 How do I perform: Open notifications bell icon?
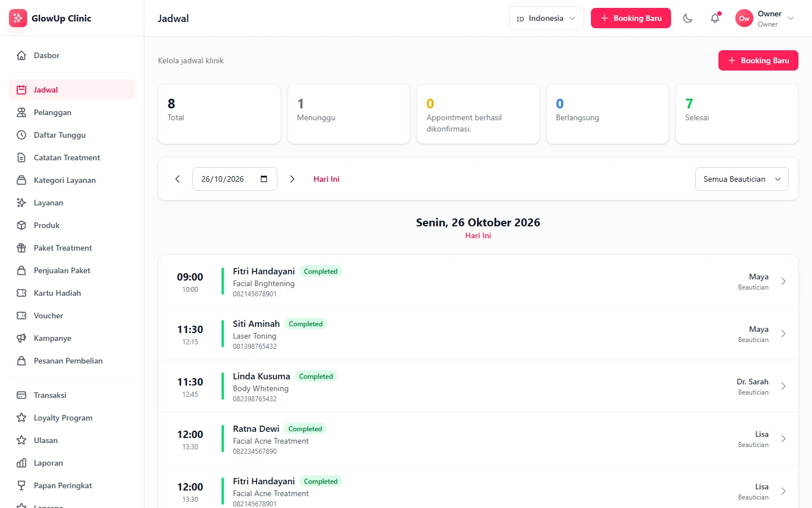[715, 18]
